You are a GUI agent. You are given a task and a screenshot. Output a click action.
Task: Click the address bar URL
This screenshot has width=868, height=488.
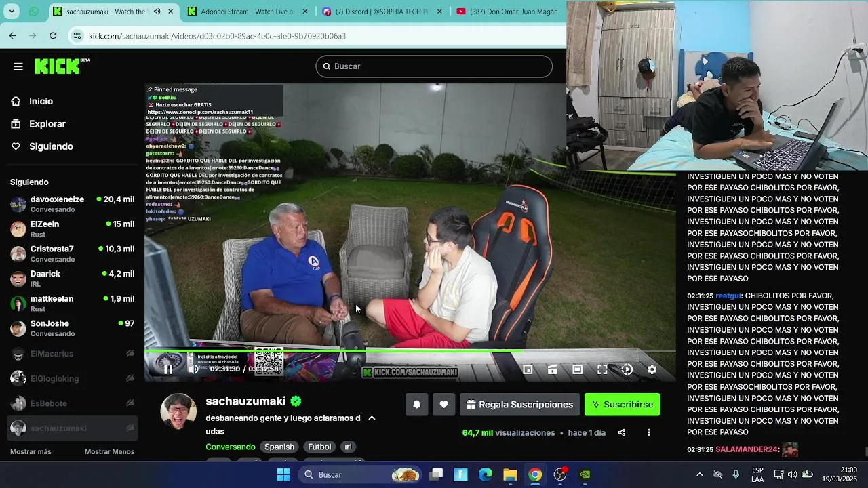point(217,35)
